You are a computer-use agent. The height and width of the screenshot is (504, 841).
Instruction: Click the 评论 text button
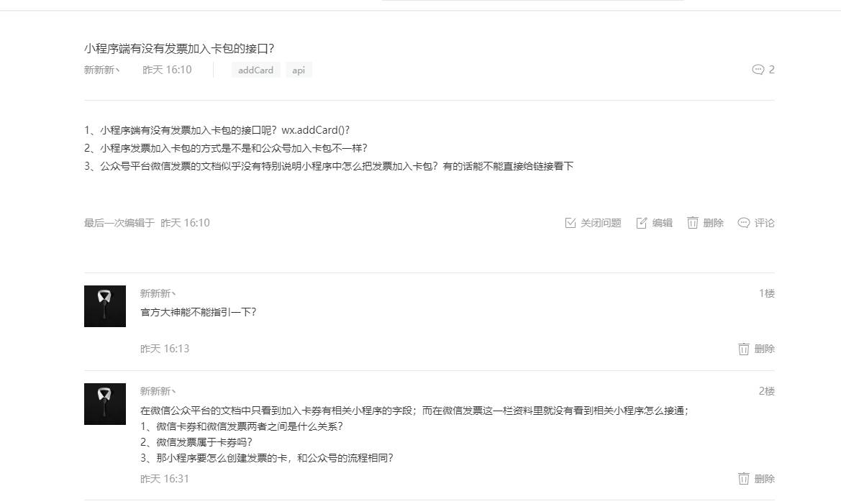click(764, 223)
